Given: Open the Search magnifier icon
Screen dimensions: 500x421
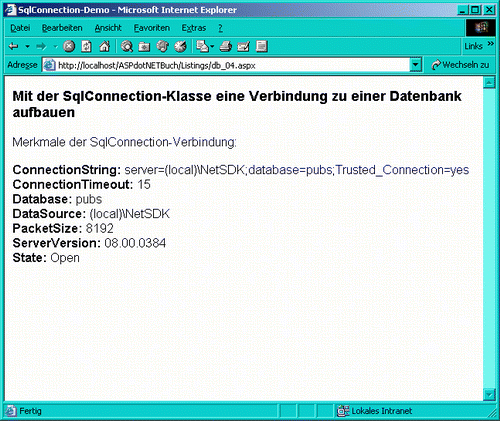Looking at the screenshot, I should coord(127,46).
